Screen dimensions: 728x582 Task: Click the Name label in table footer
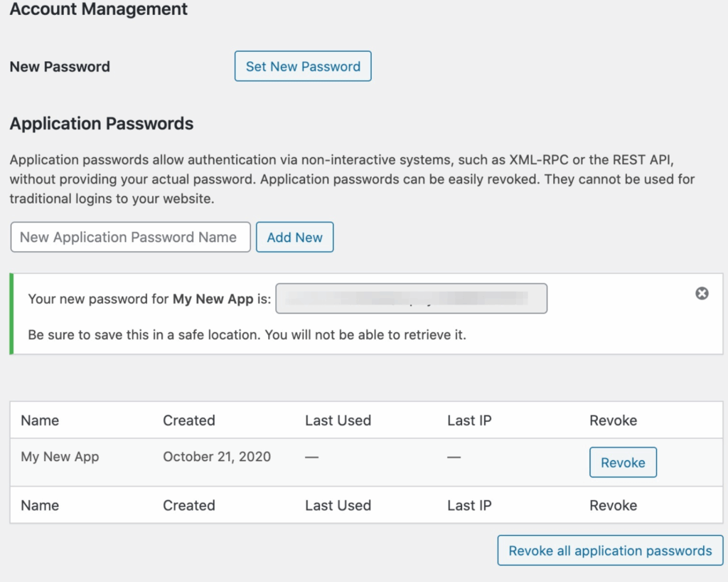coord(40,505)
